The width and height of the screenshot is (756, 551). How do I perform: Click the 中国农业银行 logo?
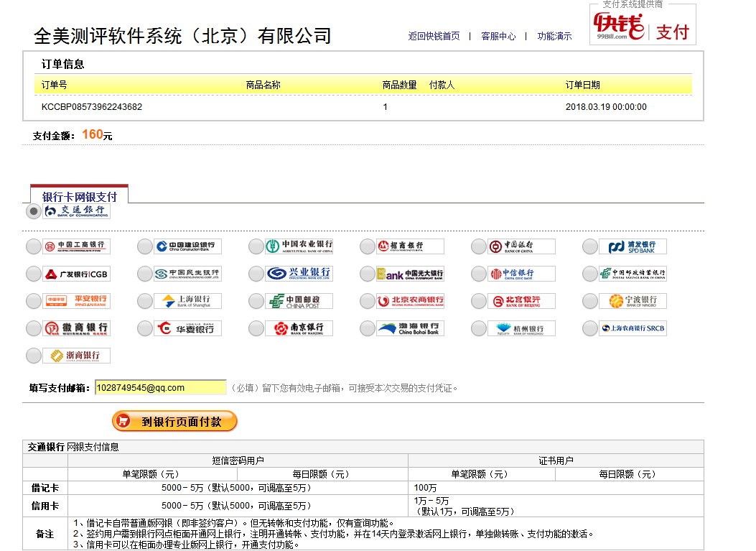(x=299, y=246)
